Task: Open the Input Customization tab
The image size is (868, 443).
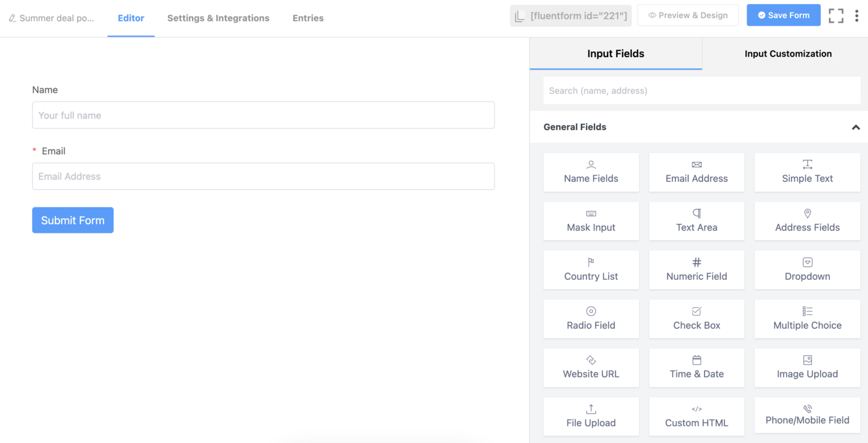Action: pos(788,54)
